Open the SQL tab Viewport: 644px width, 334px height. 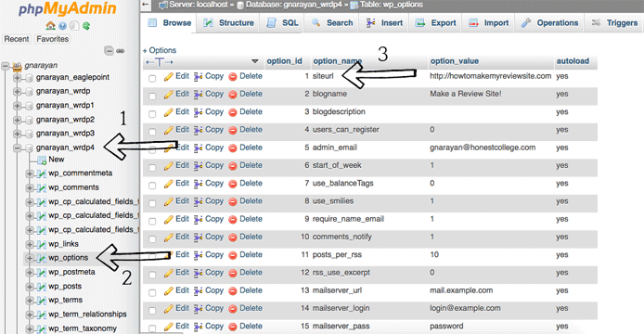click(283, 23)
